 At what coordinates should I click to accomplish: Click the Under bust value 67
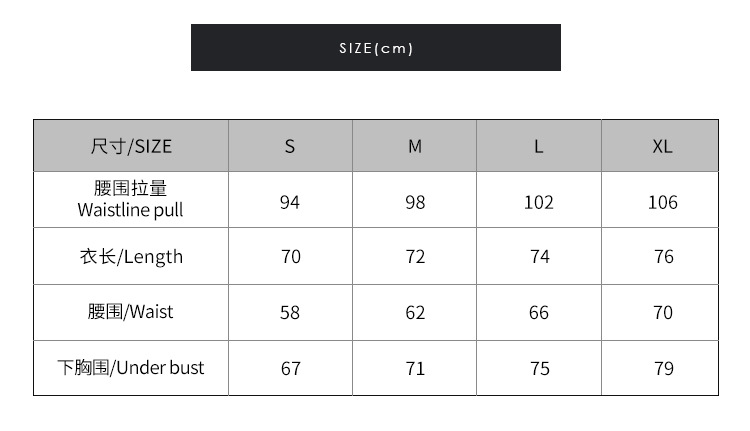(x=290, y=369)
